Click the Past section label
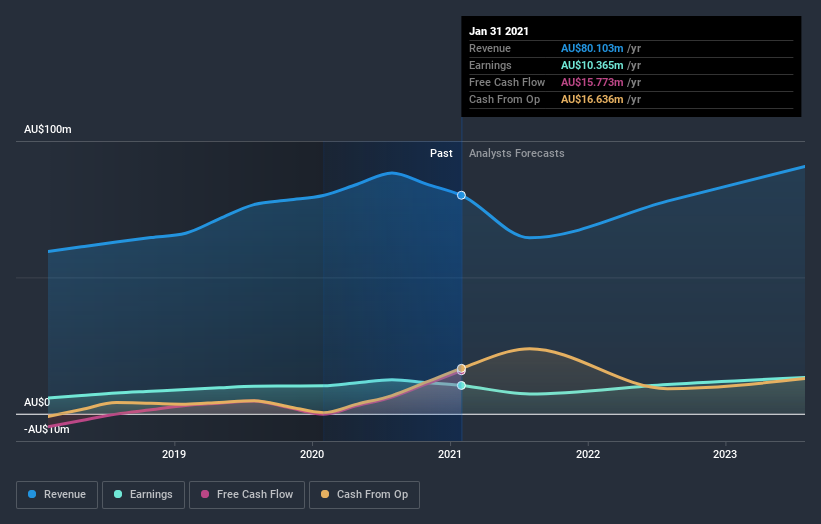The height and width of the screenshot is (524, 821). coord(441,153)
